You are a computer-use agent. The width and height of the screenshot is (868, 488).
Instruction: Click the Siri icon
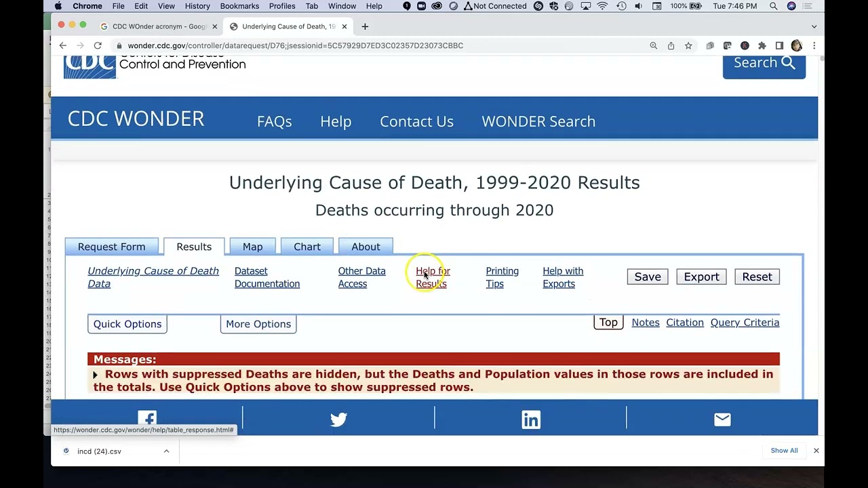pos(791,6)
